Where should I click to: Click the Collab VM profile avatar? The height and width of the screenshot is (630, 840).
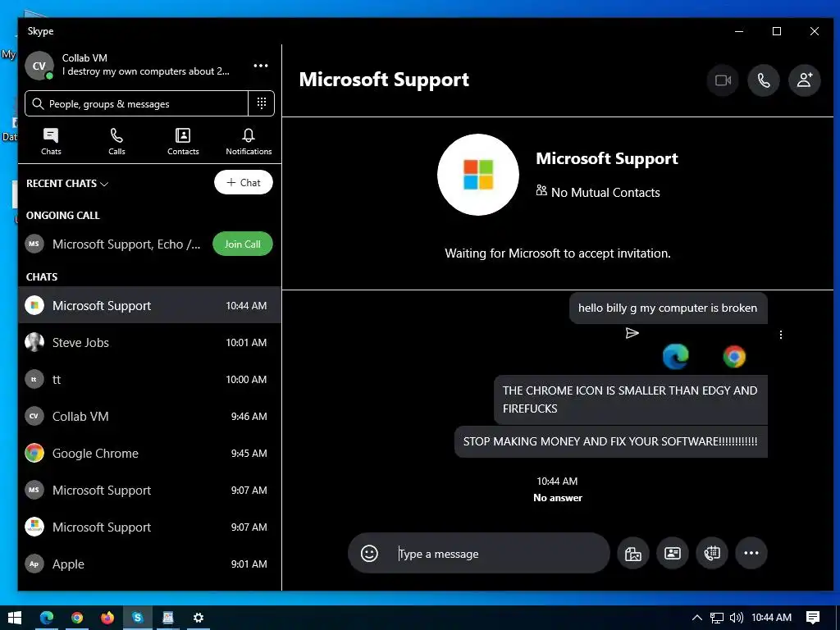pyautogui.click(x=39, y=66)
